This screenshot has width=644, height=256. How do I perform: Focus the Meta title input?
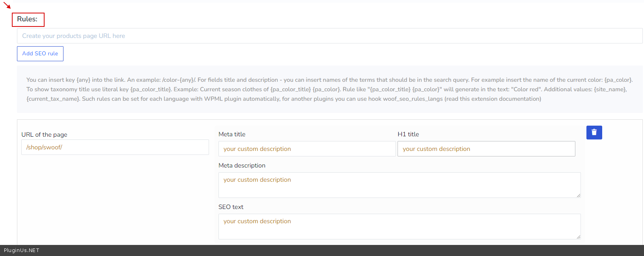(307, 149)
